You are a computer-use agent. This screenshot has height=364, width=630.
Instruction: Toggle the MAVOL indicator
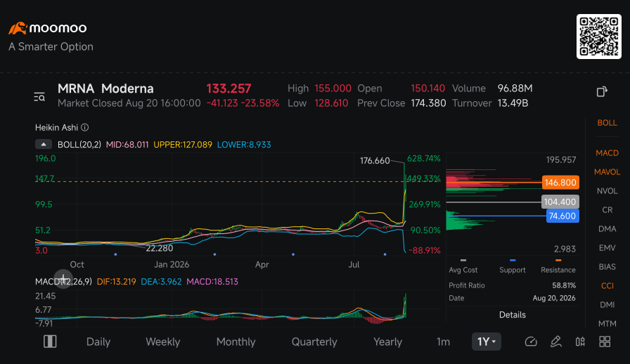607,172
